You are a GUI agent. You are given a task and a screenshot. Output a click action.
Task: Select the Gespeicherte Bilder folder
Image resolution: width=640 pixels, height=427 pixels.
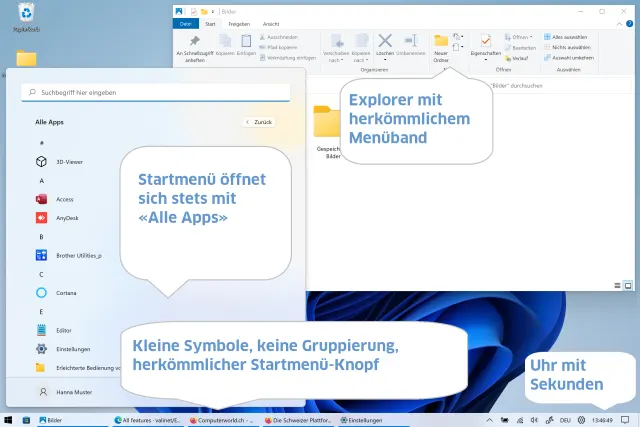pyautogui.click(x=327, y=132)
